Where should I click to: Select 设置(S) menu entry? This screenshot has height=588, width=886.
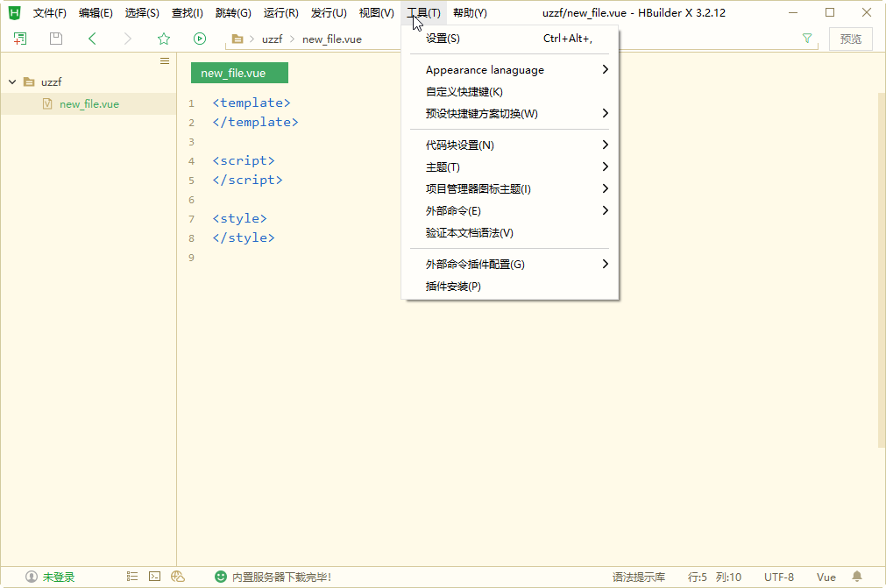(509, 39)
